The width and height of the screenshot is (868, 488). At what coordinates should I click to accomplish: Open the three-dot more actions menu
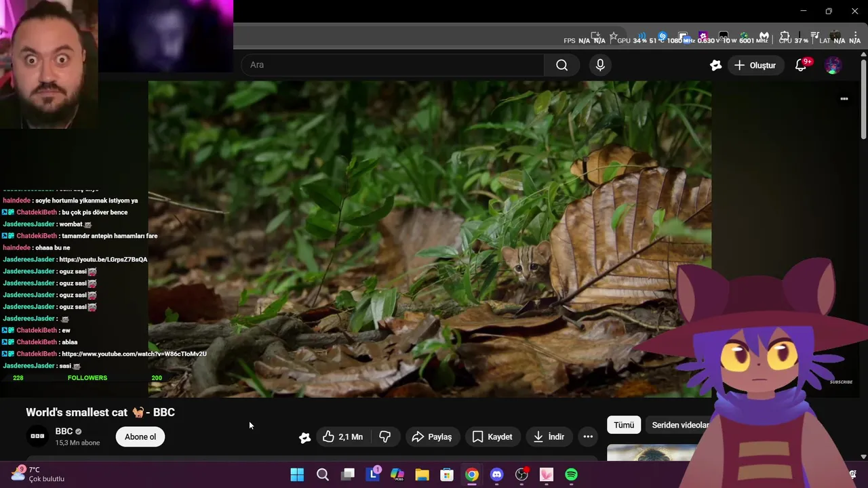588,436
